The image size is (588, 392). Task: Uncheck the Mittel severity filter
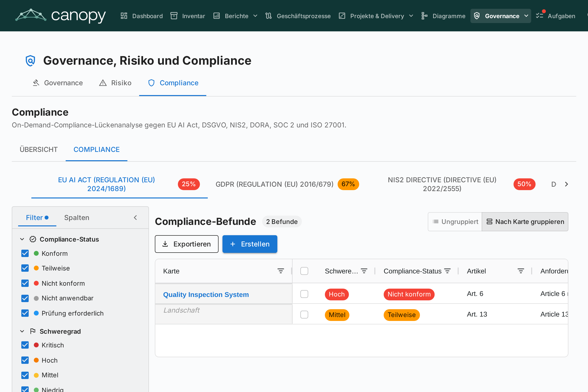[x=25, y=375]
